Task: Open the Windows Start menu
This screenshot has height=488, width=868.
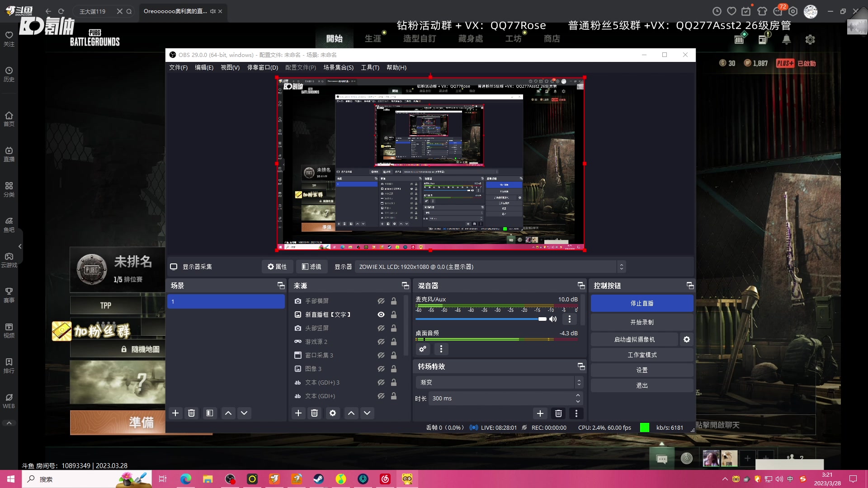Action: point(11,479)
